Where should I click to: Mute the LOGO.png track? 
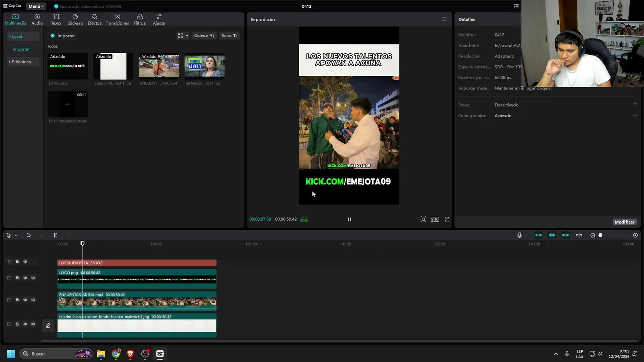pos(33,278)
